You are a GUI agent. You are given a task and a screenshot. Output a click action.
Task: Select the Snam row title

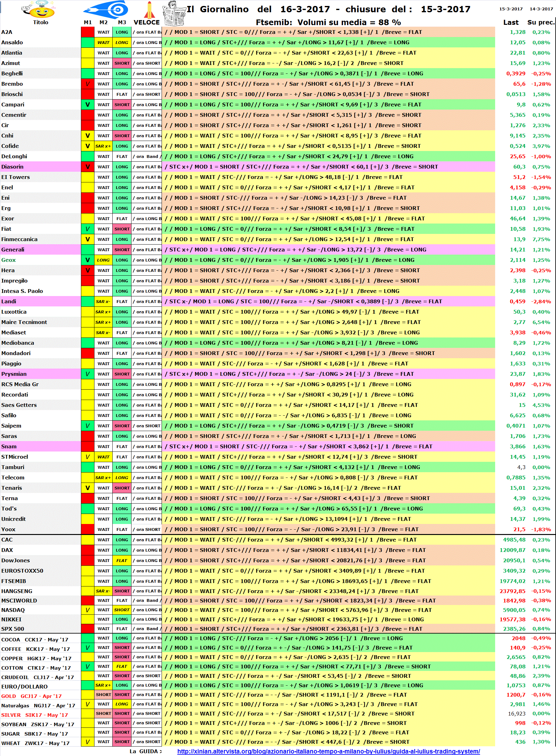tap(9, 446)
